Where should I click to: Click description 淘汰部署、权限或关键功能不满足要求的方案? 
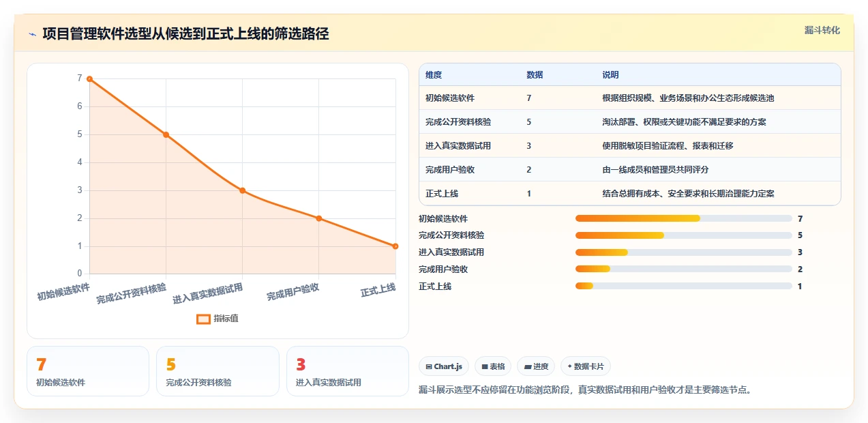[x=684, y=122]
